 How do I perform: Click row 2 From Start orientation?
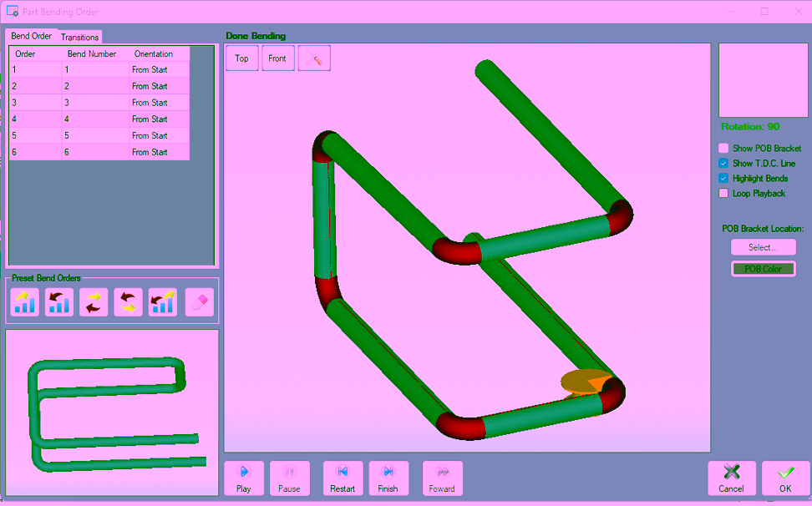coord(159,86)
